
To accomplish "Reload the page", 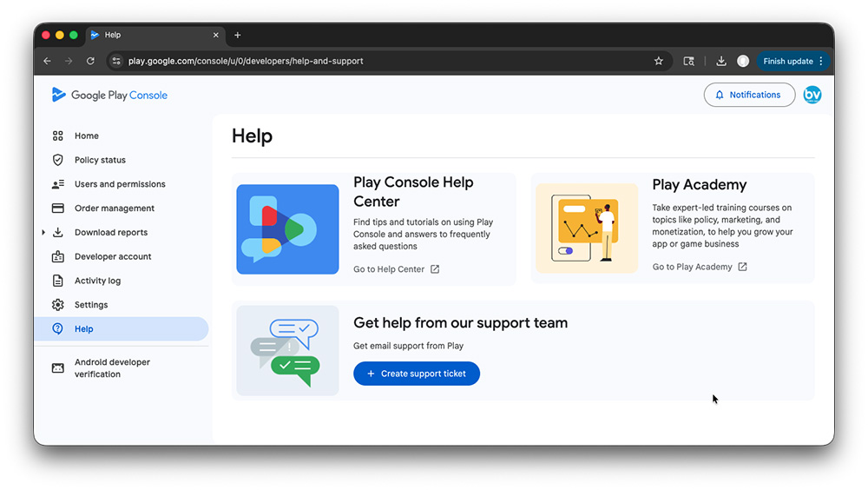I will [x=90, y=61].
